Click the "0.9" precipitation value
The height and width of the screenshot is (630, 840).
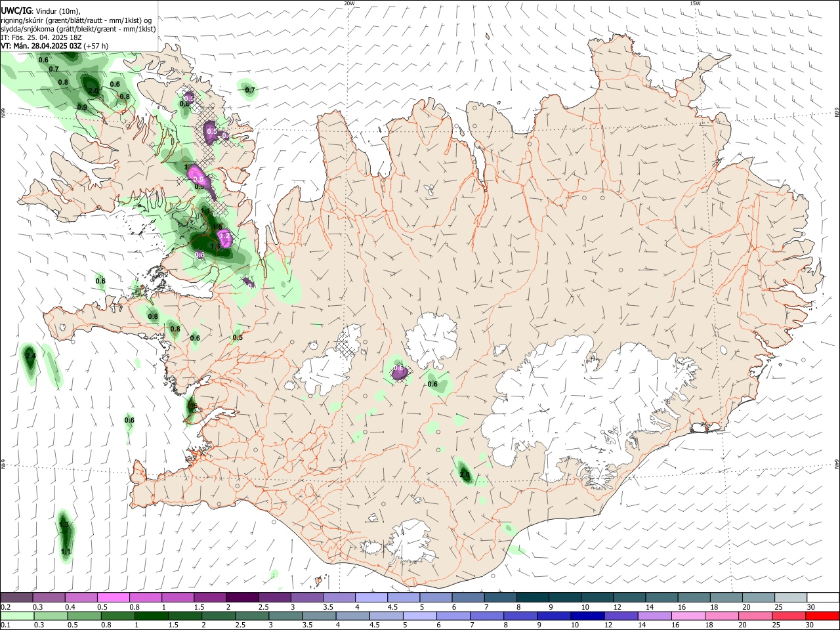click(82, 107)
